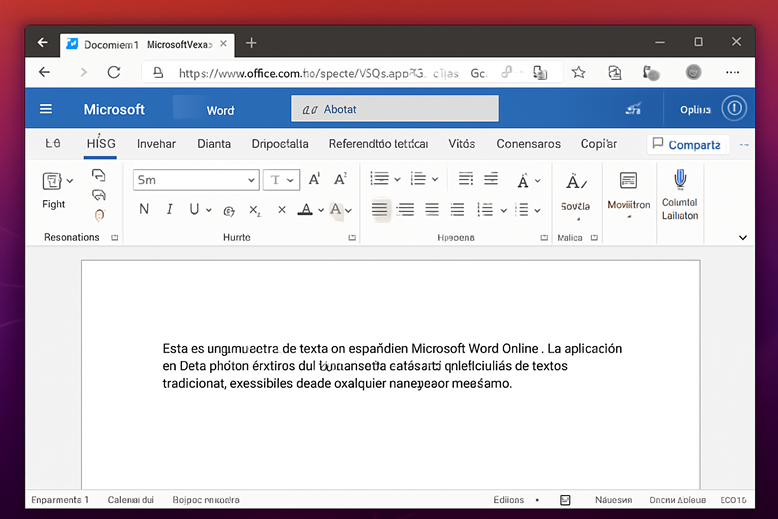Switch to the Dripoetalta ribbon tab

[x=280, y=144]
